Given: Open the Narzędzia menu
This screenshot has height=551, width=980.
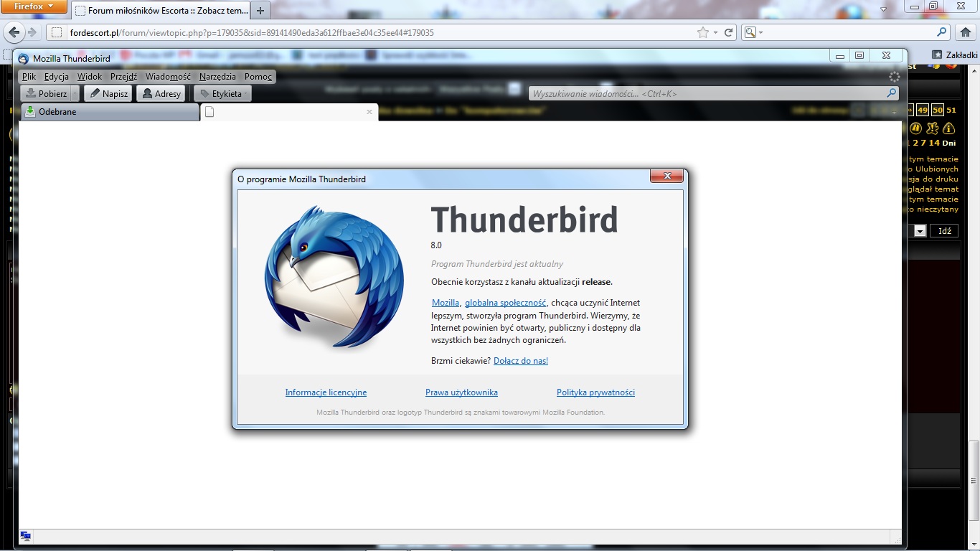Looking at the screenshot, I should click(x=217, y=77).
